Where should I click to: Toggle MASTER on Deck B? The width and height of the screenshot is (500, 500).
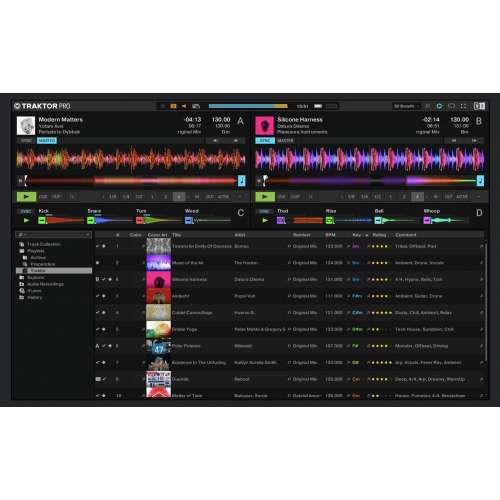(286, 141)
